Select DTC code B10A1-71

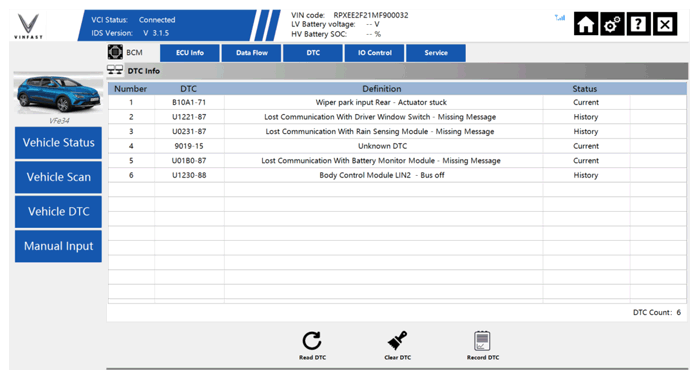(x=189, y=102)
